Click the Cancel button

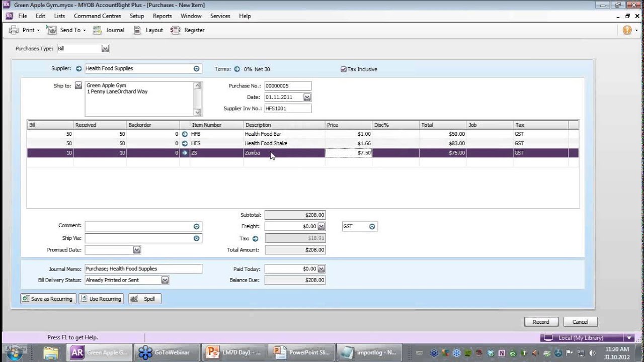(x=580, y=322)
